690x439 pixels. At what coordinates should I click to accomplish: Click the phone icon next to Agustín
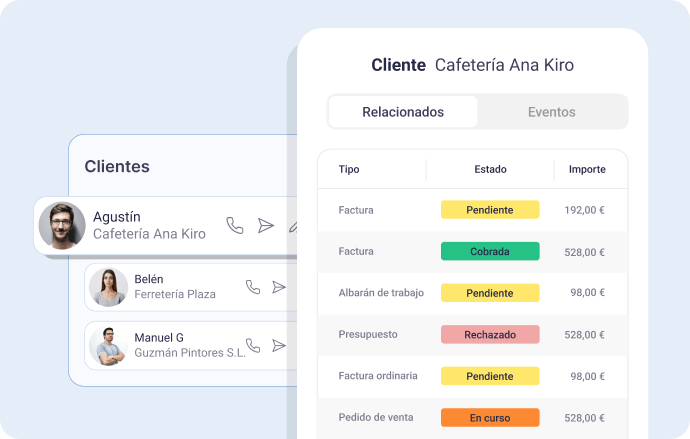[x=234, y=226]
